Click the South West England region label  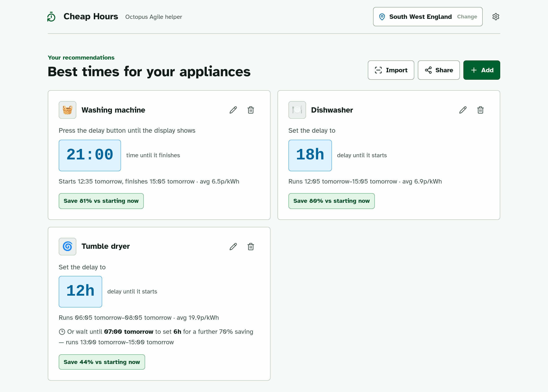pyautogui.click(x=420, y=17)
